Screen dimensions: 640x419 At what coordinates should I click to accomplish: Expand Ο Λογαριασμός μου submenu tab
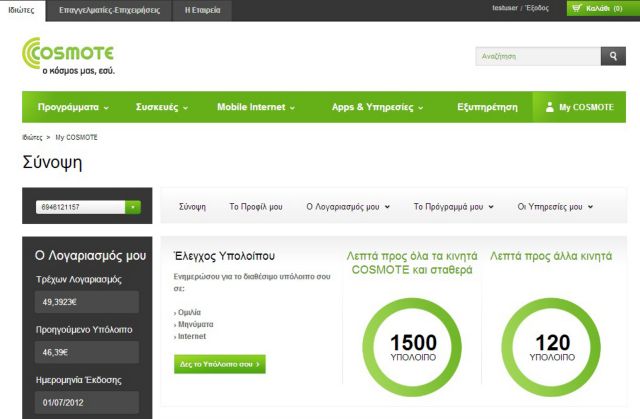pos(348,207)
